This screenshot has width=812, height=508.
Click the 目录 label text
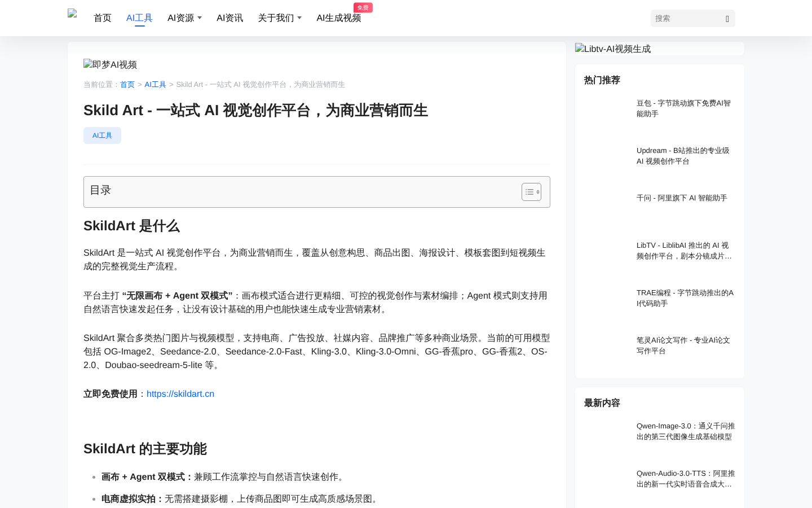tap(100, 190)
